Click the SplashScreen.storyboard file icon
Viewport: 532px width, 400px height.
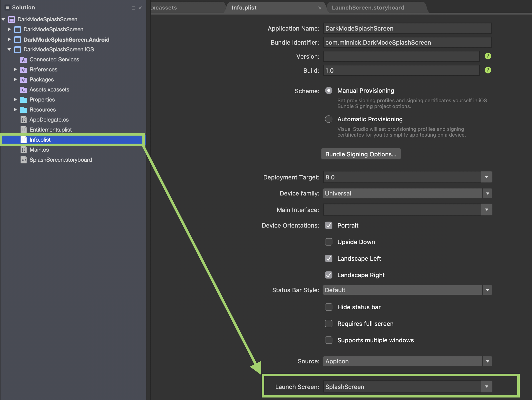click(24, 160)
